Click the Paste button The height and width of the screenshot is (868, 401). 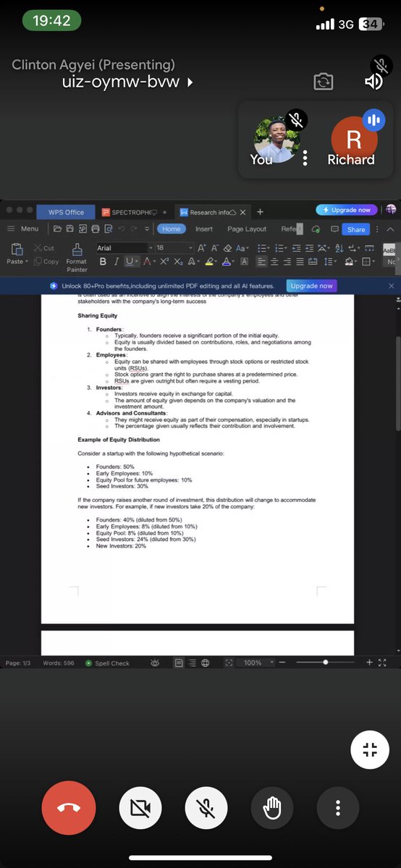(x=17, y=253)
